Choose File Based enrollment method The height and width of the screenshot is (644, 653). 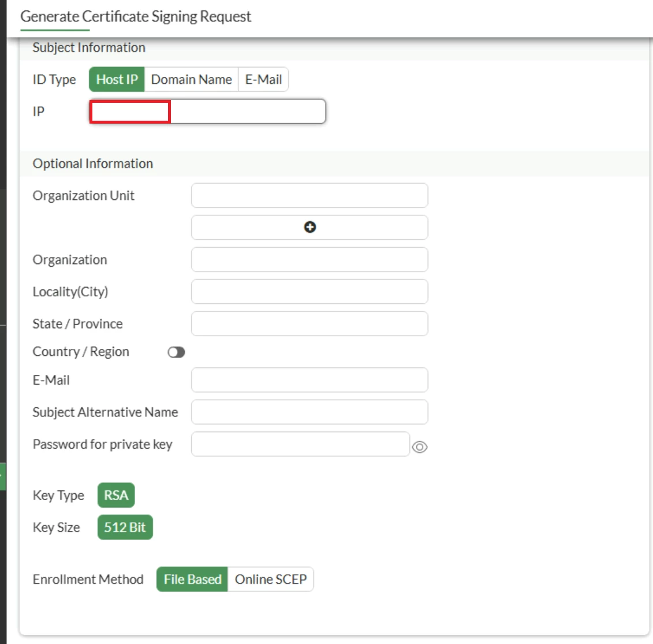pos(192,579)
